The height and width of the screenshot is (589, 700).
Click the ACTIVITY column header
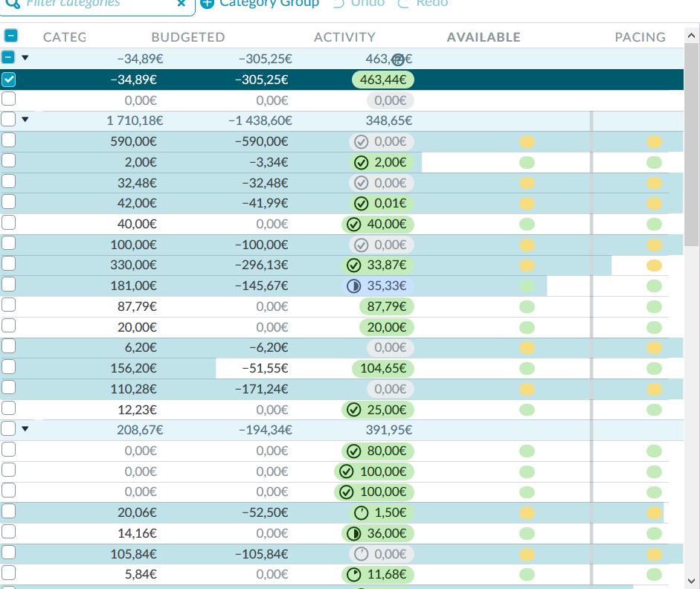[344, 37]
